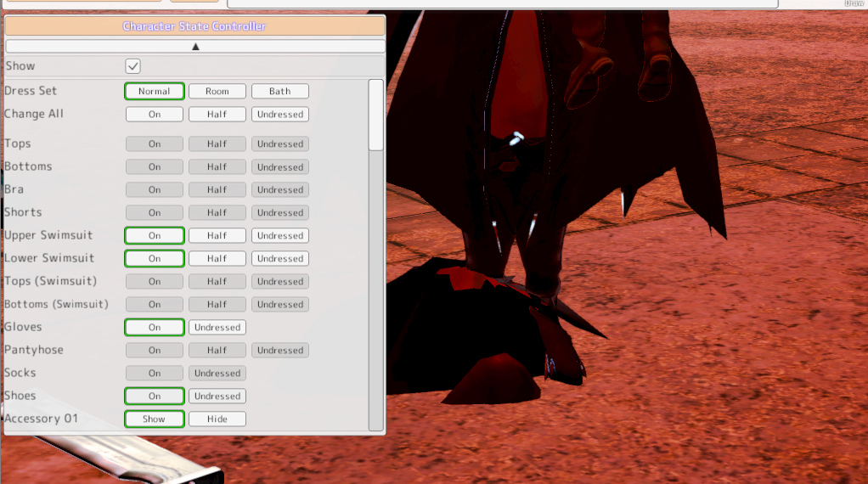Set Bra to On
The image size is (868, 484).
point(155,189)
